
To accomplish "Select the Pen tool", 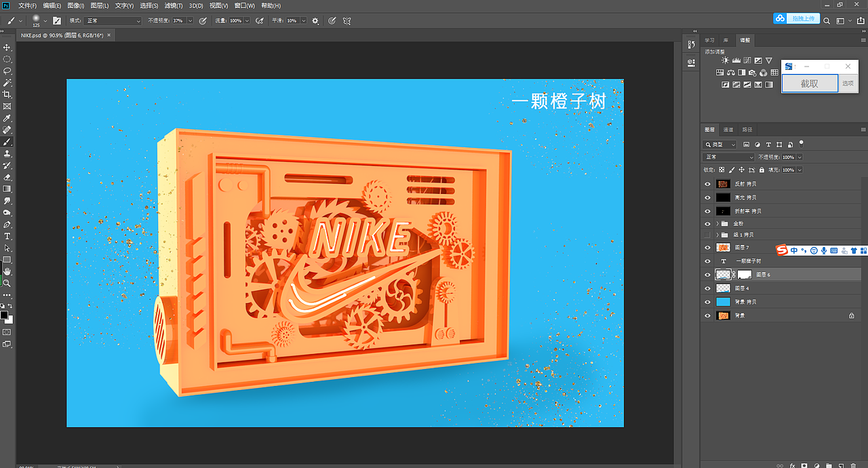I will pos(7,225).
